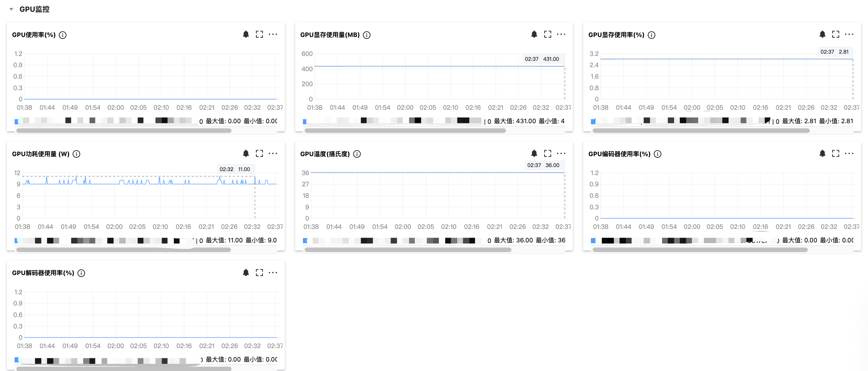Fullscreen the GPU显存使用率(%) chart
868x371 pixels.
click(x=835, y=34)
